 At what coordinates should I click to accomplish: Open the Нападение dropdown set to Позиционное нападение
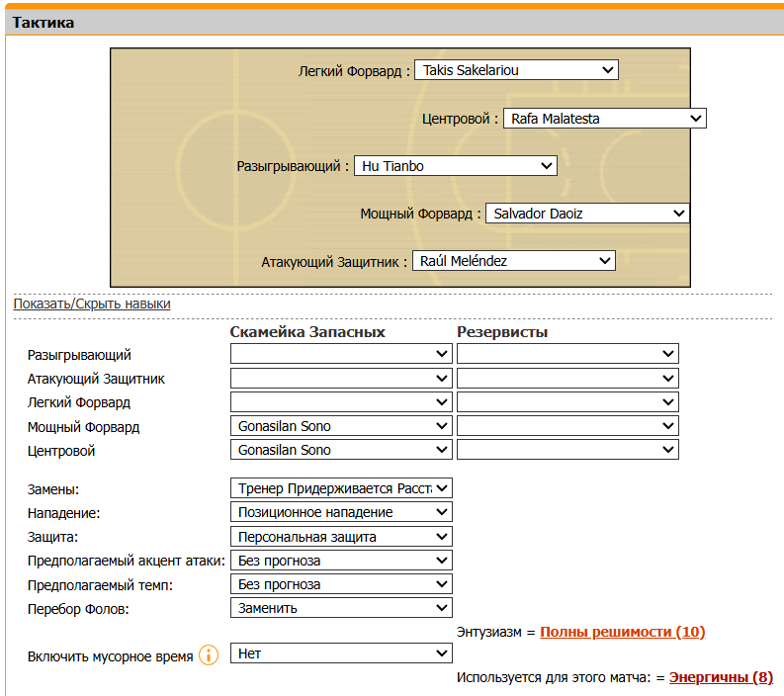pyautogui.click(x=341, y=512)
